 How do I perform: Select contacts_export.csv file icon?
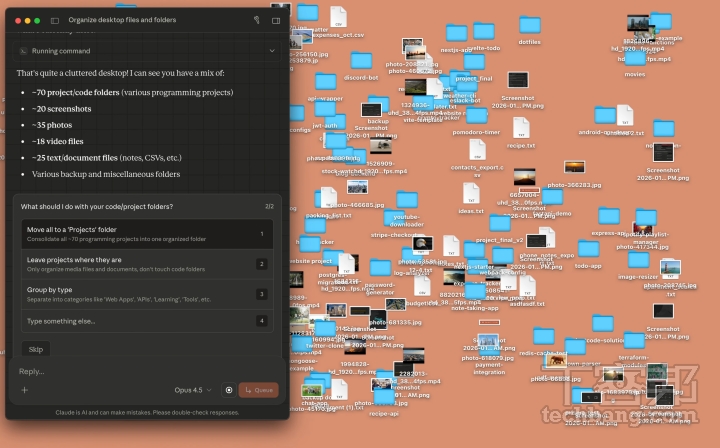(478, 150)
